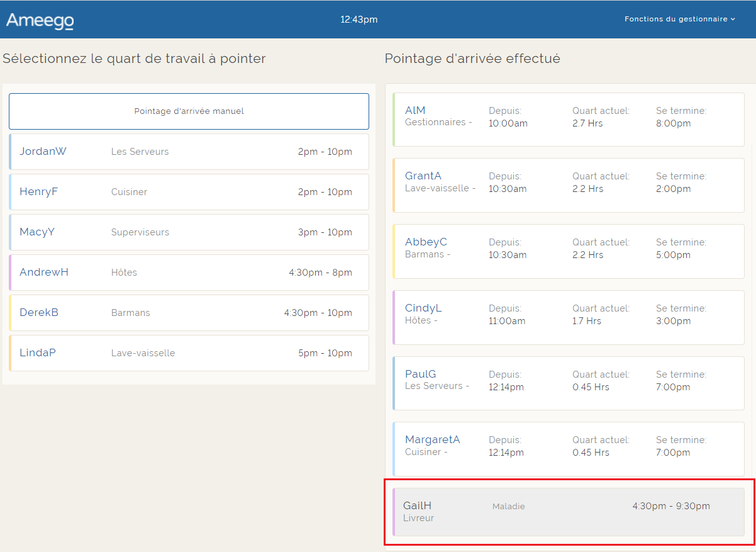Open MargaretA Cuisiner clocked-in card
The height and width of the screenshot is (552, 756).
[x=568, y=449]
